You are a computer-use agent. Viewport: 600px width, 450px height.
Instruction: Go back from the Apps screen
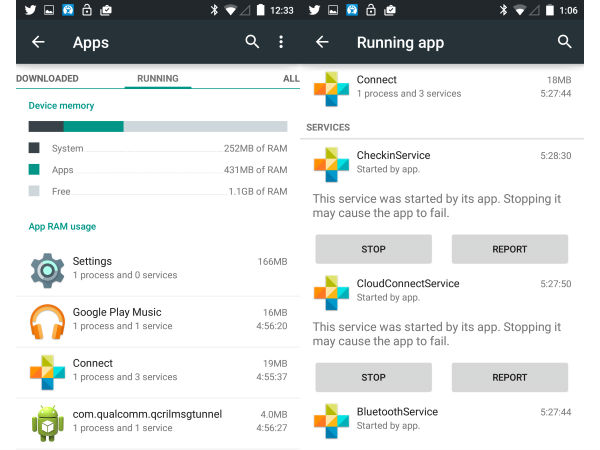pos(38,42)
